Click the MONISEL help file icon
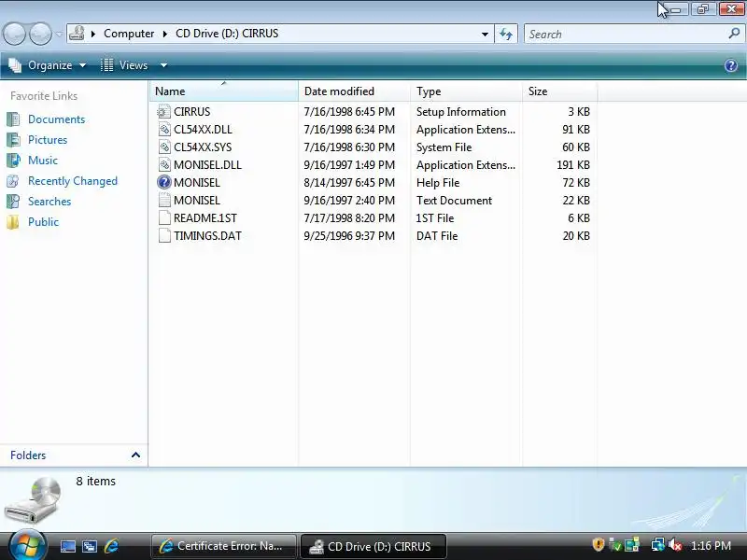Screen dimensions: 747x560 click(x=164, y=182)
